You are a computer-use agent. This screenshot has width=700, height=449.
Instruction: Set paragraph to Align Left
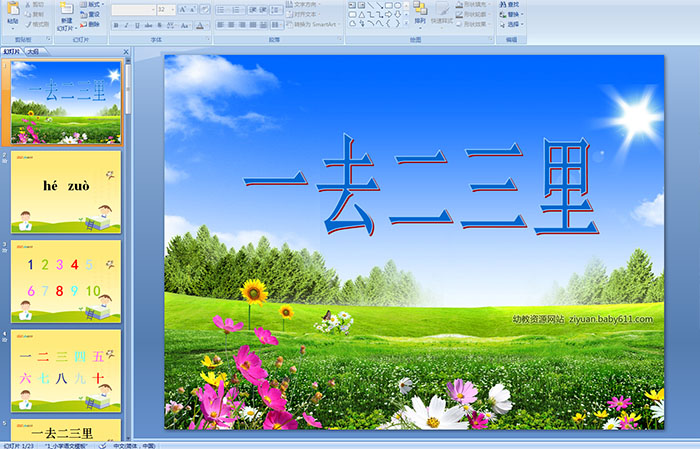coord(220,25)
